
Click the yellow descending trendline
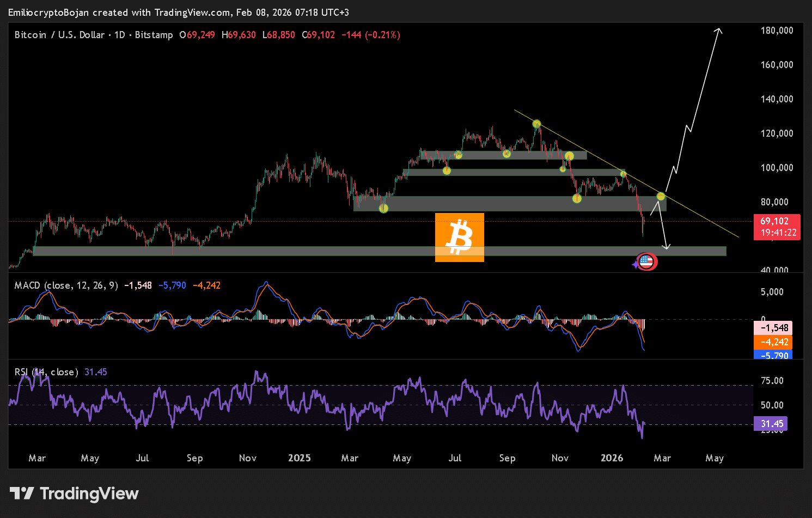626,175
